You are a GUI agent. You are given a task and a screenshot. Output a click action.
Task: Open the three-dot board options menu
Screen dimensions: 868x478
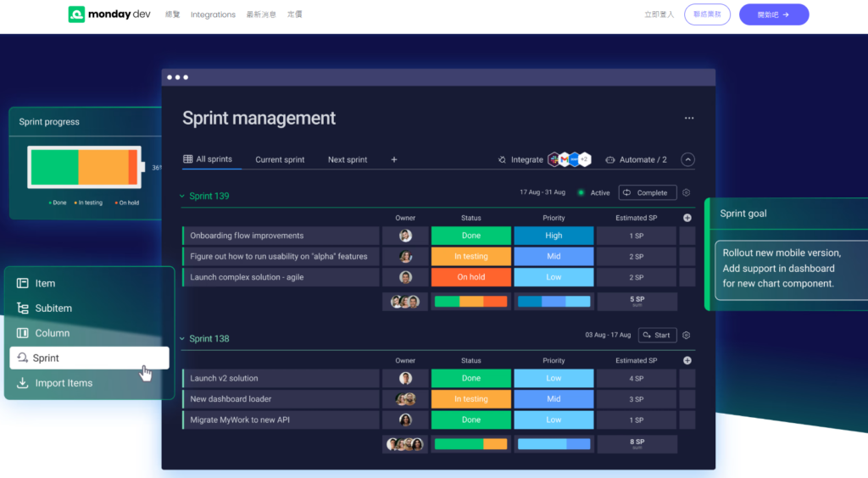pos(688,118)
